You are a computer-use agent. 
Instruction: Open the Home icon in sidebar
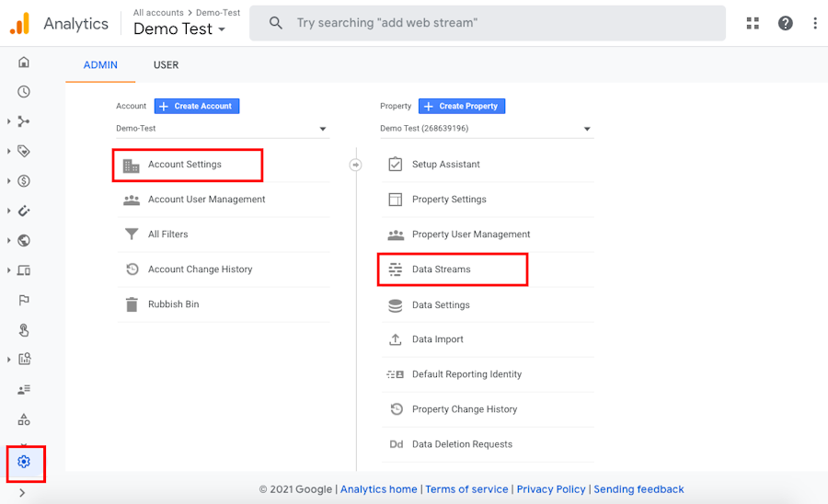pyautogui.click(x=24, y=63)
